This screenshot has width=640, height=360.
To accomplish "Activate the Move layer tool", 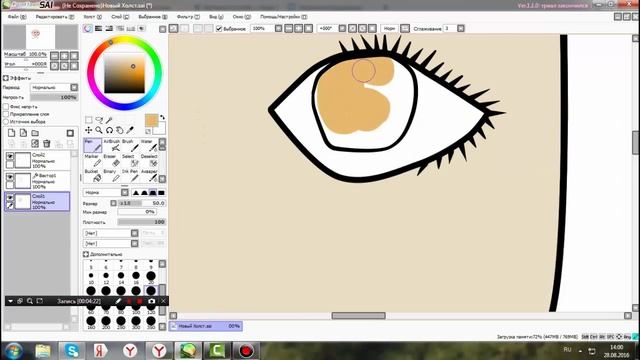I will click(88, 130).
